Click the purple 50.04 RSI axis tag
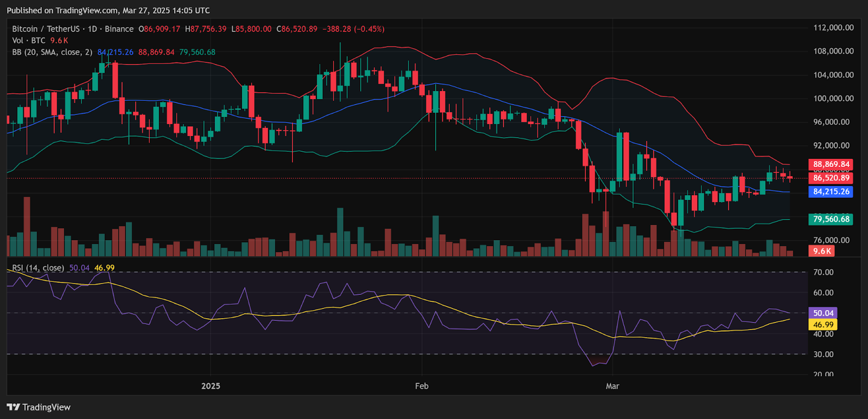 (823, 313)
